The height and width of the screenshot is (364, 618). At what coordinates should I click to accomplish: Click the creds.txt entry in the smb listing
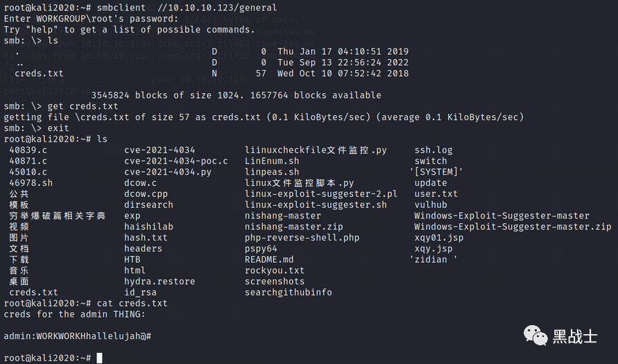(x=39, y=73)
